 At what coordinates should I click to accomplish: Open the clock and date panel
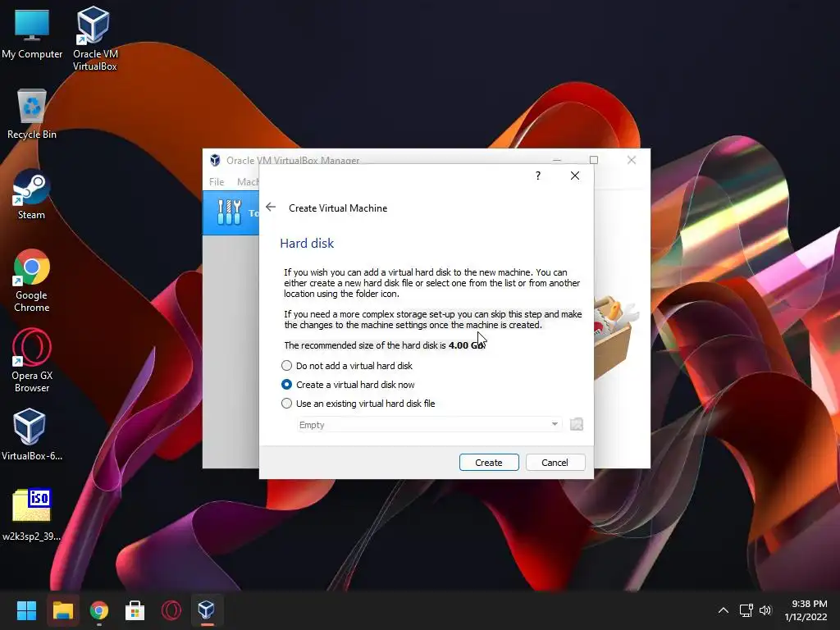806,610
